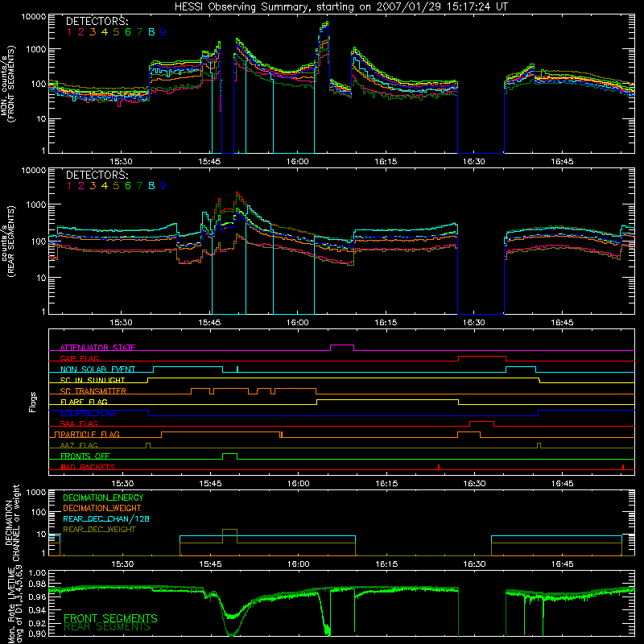Select dark green detector 7 in front legend
The height and width of the screenshot is (644, 644).
[140, 32]
